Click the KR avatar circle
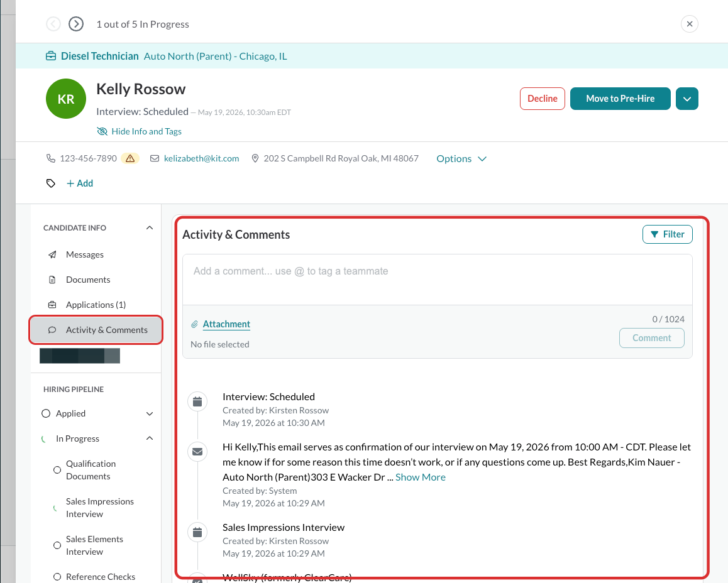Image resolution: width=728 pixels, height=583 pixels. [x=66, y=99]
